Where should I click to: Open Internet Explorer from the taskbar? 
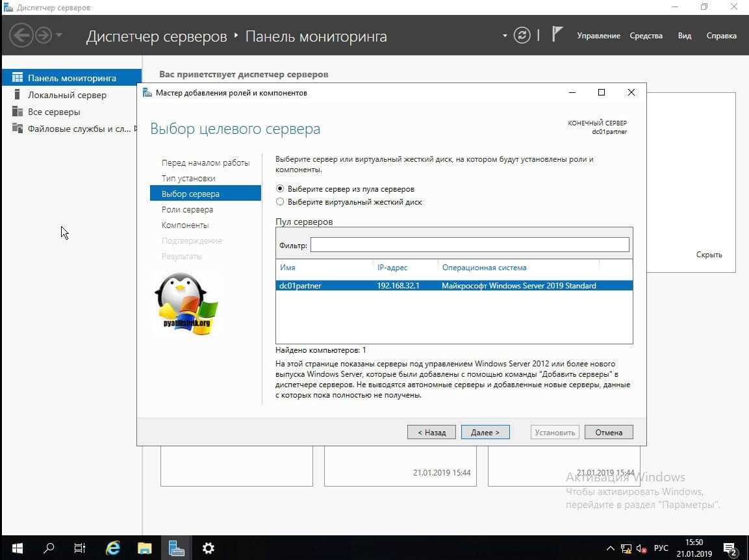(113, 548)
